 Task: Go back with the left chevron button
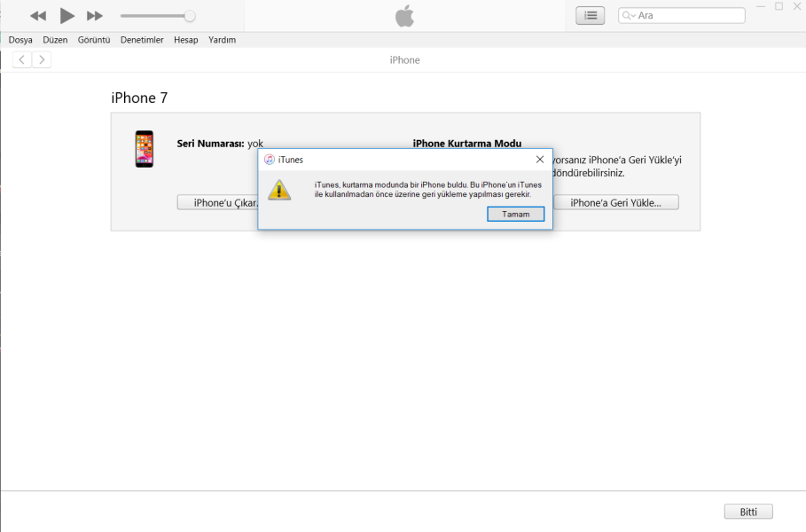pyautogui.click(x=23, y=59)
